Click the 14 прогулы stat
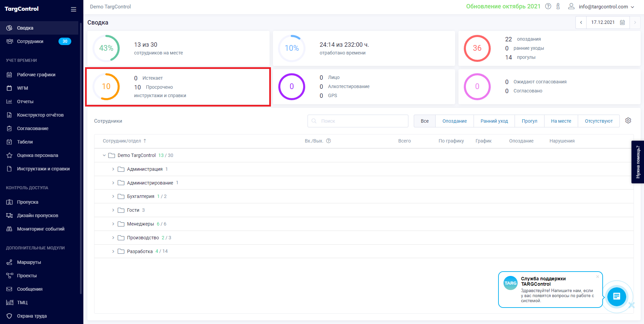Viewport: 644px width, 324px height. [x=520, y=57]
